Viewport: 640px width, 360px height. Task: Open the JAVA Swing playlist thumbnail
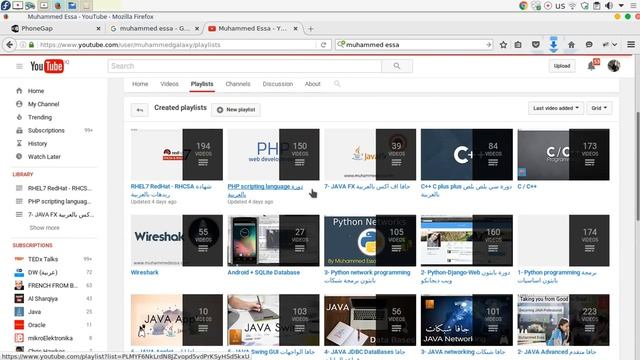pos(273,320)
